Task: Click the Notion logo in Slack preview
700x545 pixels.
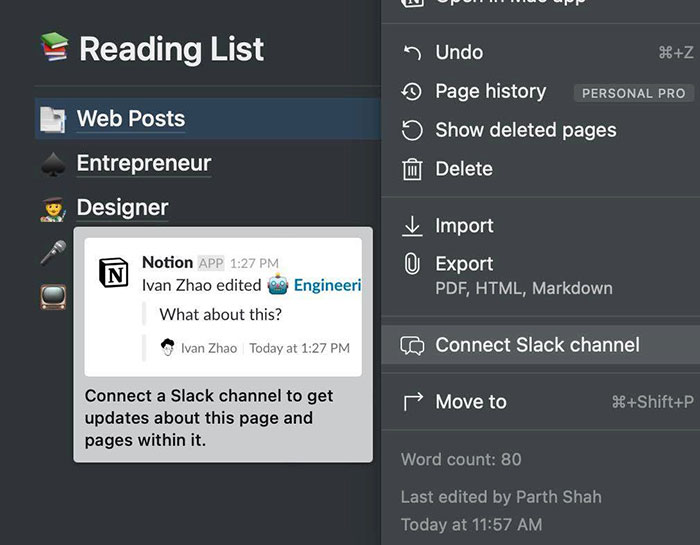Action: 114,273
